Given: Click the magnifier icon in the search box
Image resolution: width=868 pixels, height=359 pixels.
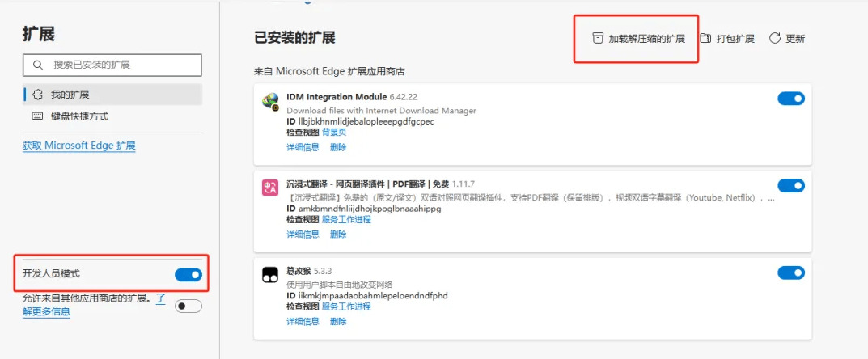Looking at the screenshot, I should (38, 65).
